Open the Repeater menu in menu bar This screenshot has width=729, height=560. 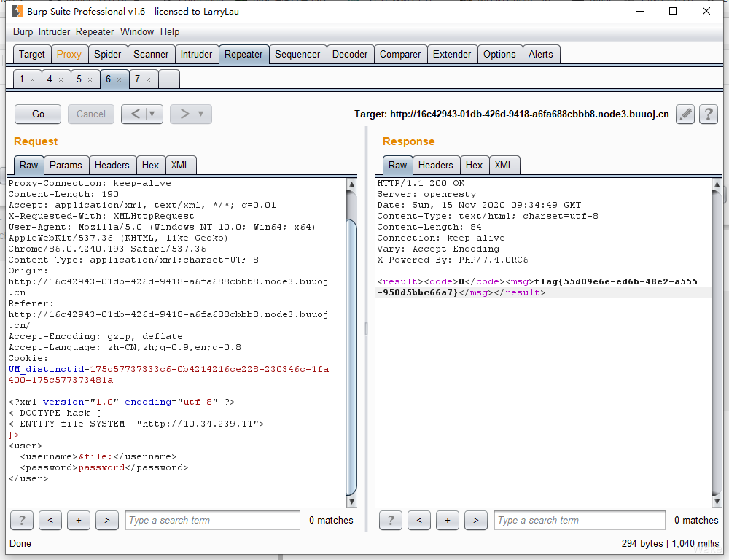(95, 31)
